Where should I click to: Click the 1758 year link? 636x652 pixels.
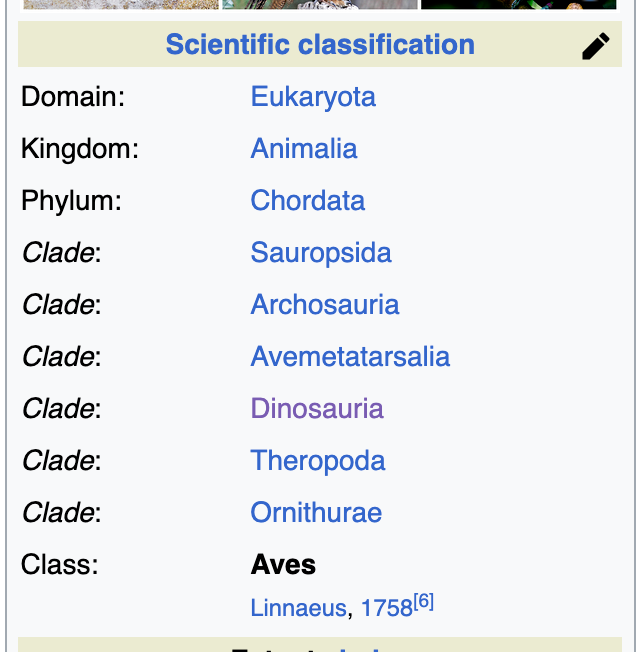386,608
